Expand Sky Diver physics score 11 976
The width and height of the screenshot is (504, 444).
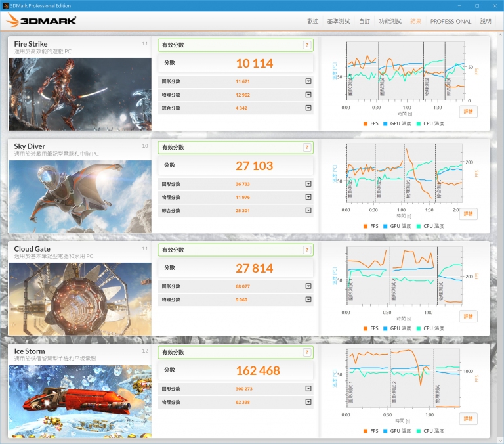[308, 197]
